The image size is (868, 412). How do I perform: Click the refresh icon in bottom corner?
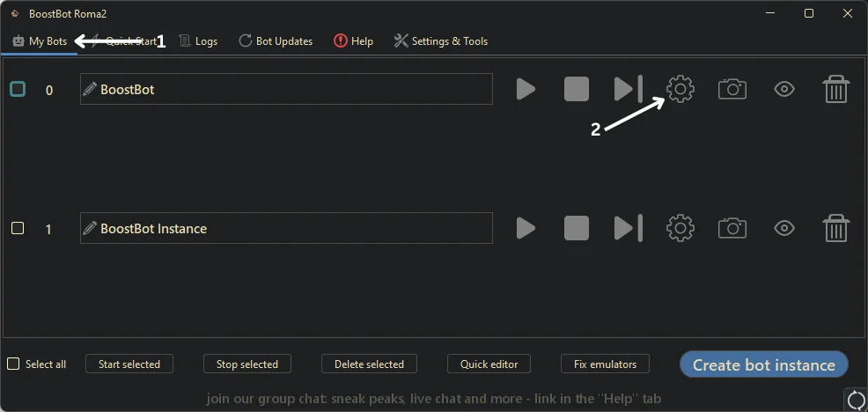pyautogui.click(x=856, y=400)
